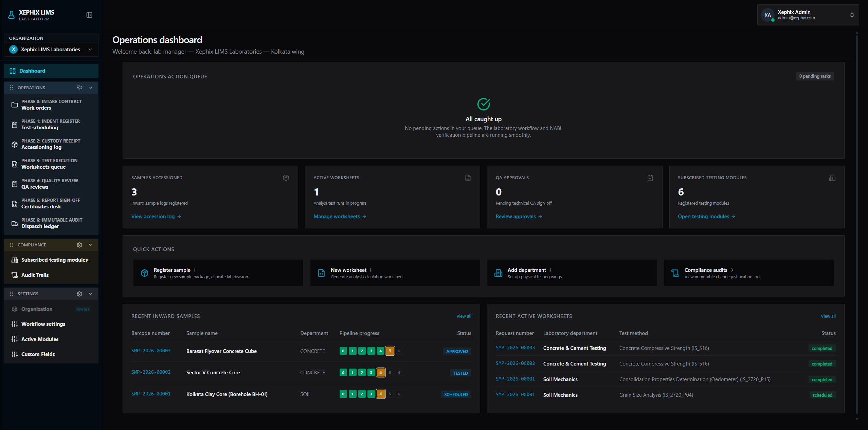
Task: Click the Register sample cube icon
Action: point(144,273)
